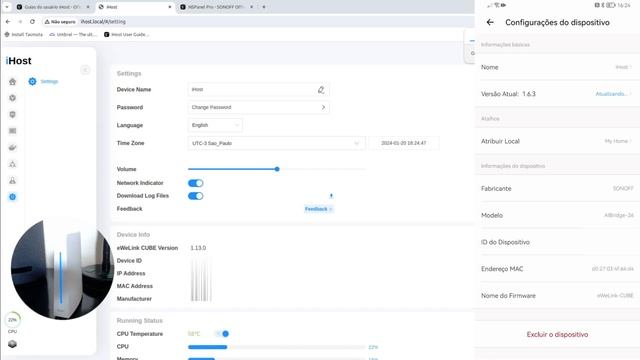
Task: Click the Volume slider handle
Action: click(277, 169)
